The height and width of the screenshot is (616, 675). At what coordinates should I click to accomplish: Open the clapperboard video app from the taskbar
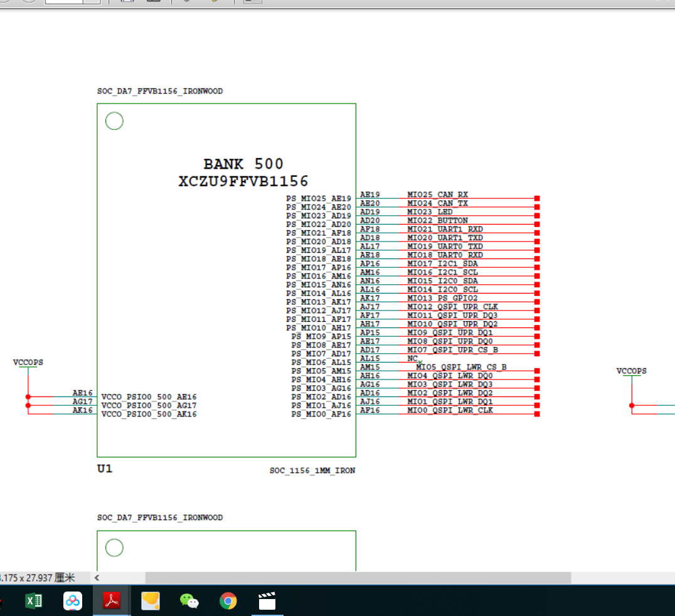coord(267,601)
